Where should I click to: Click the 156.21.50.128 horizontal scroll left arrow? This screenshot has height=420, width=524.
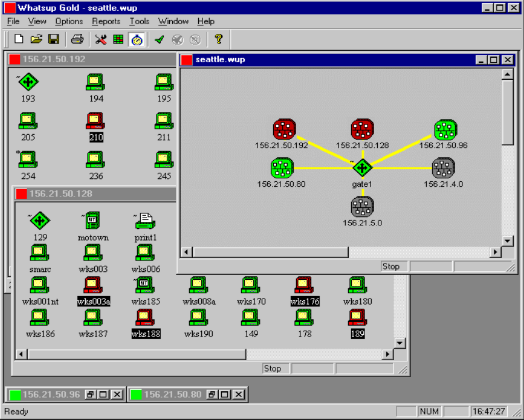(x=21, y=354)
